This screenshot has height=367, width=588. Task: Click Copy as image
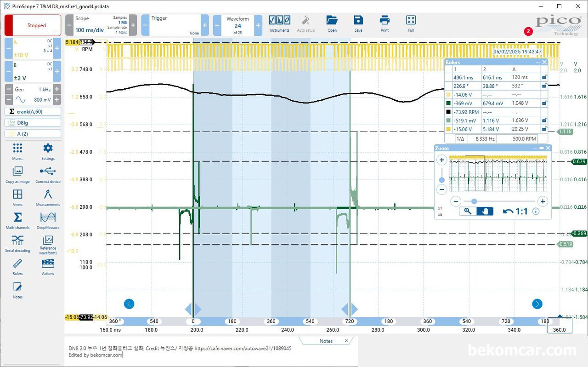click(x=17, y=174)
